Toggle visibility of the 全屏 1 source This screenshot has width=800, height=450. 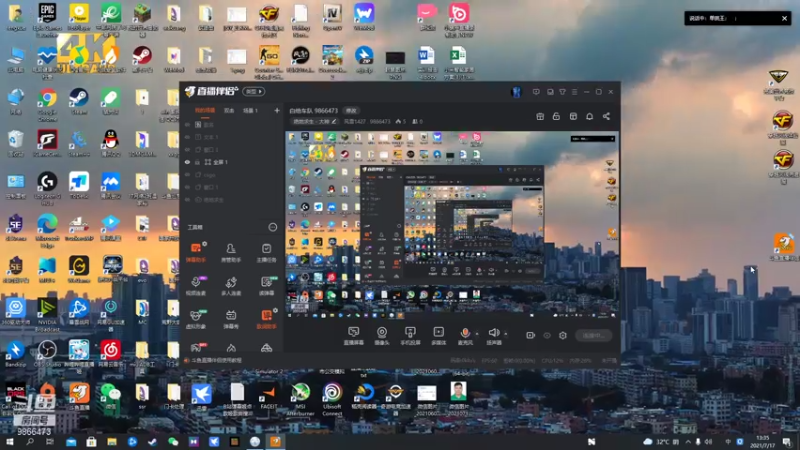tap(187, 162)
